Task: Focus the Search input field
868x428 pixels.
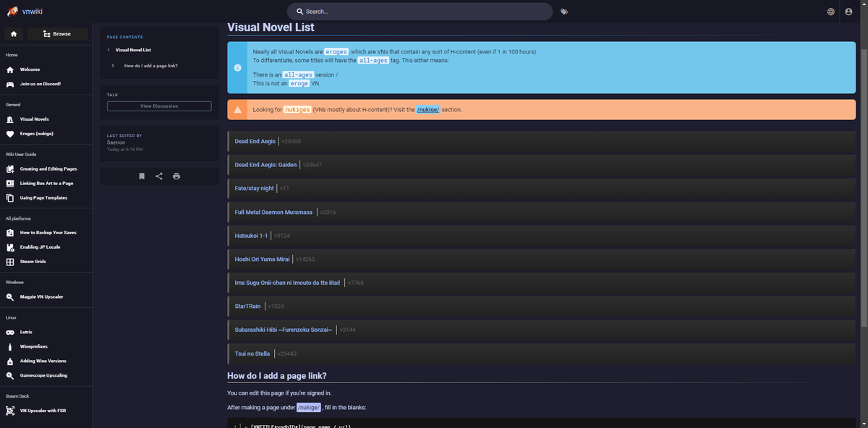Action: (x=420, y=12)
